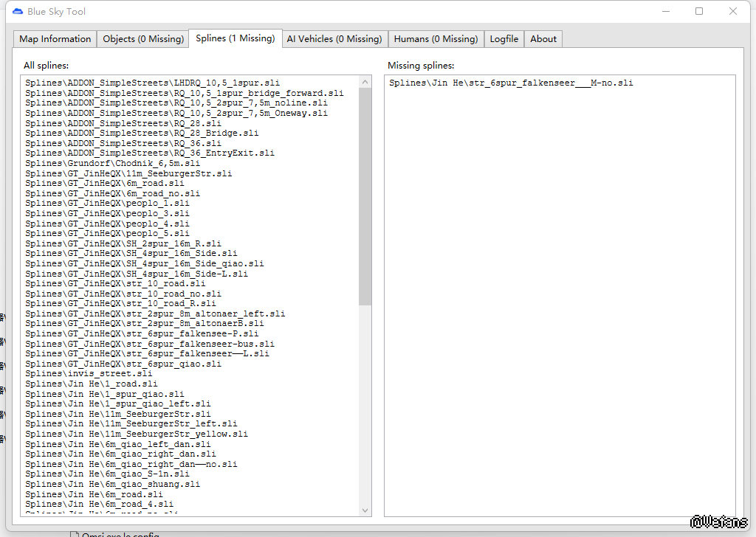Click scroll-up arrow in All splines list
This screenshot has width=756, height=537.
click(365, 82)
